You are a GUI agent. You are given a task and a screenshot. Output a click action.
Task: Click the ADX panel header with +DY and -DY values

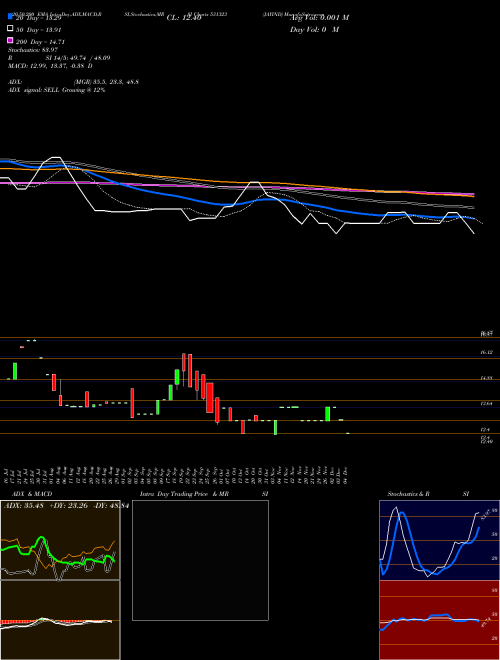66,505
